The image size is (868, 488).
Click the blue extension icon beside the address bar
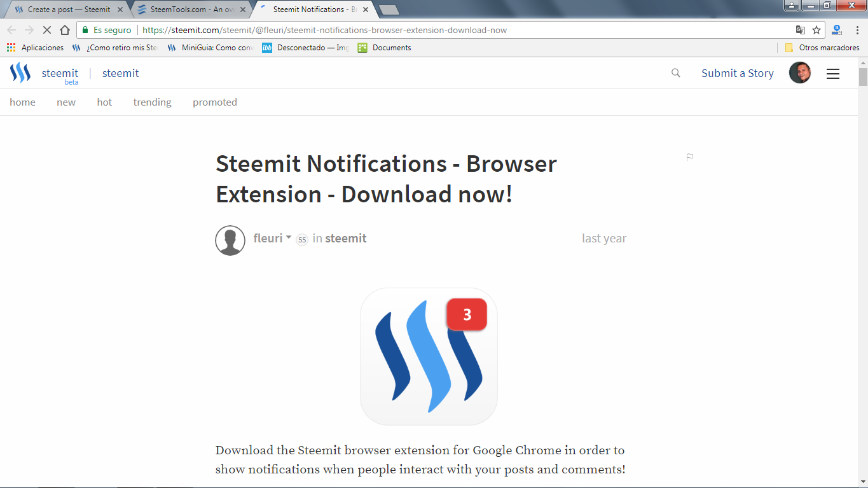pos(837,30)
